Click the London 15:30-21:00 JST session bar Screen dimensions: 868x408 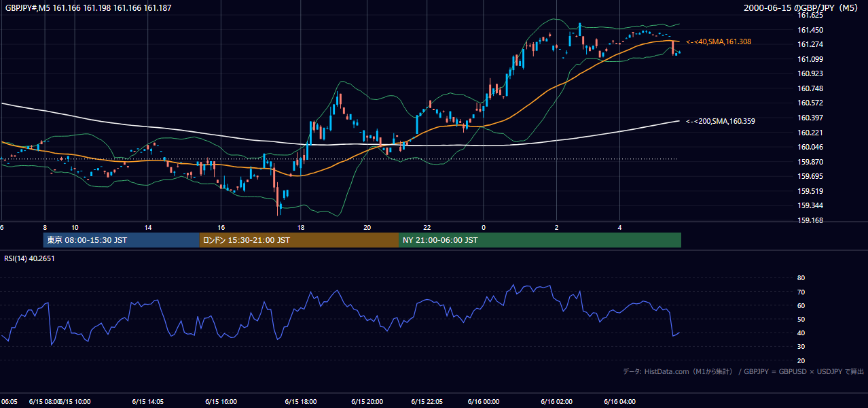point(300,240)
